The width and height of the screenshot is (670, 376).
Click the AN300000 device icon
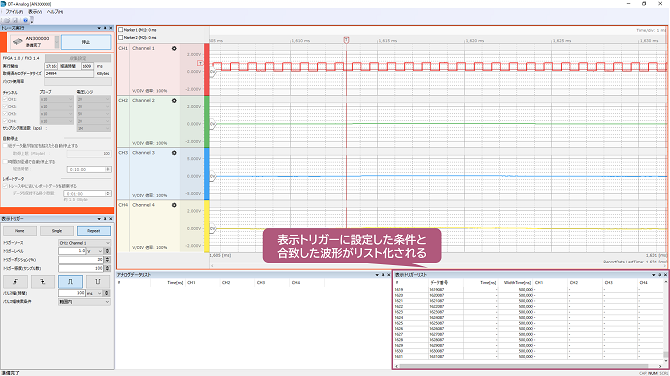(x=18, y=41)
